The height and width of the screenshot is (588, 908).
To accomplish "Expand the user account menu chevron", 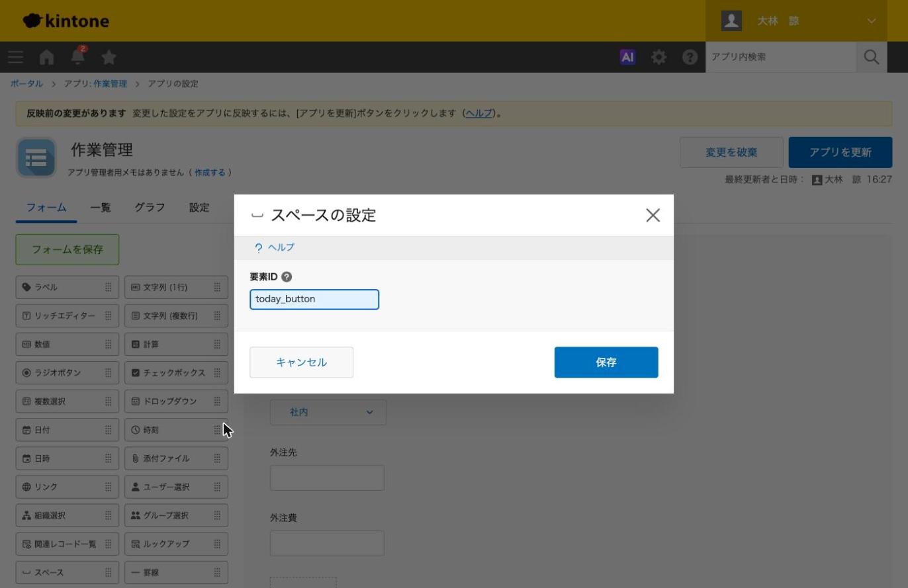I will coord(871,21).
